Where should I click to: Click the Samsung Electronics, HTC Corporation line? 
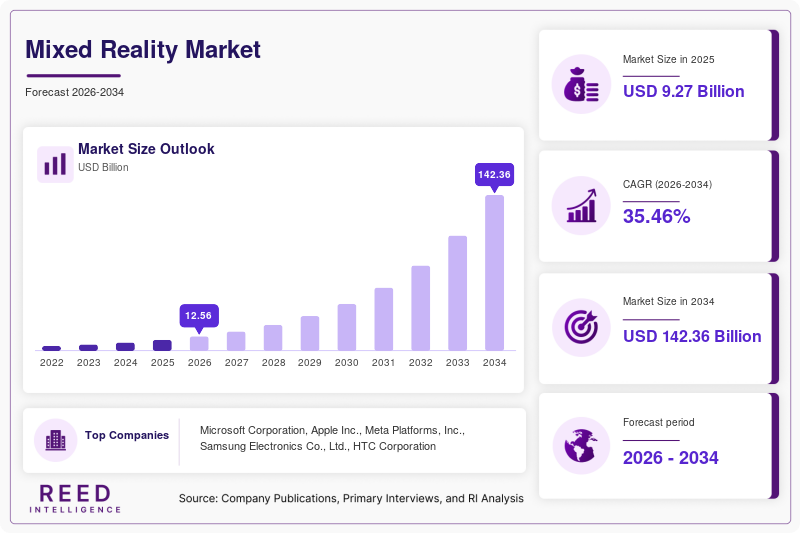[318, 446]
